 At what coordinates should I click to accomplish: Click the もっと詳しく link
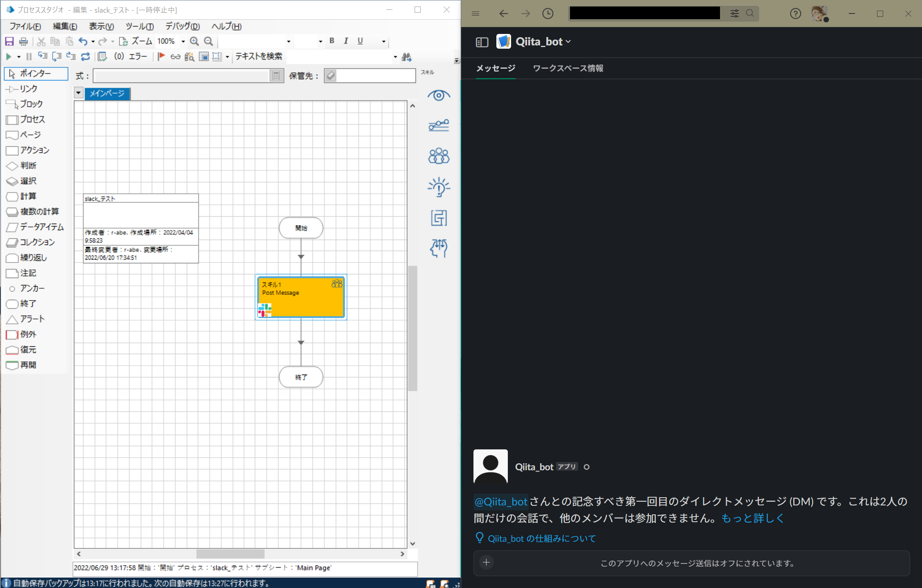click(752, 518)
